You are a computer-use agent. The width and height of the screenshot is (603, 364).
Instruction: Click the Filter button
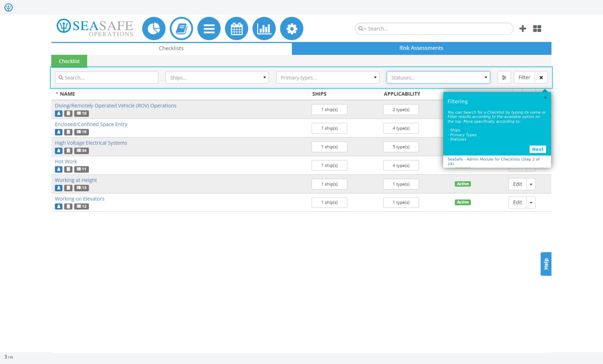click(524, 78)
